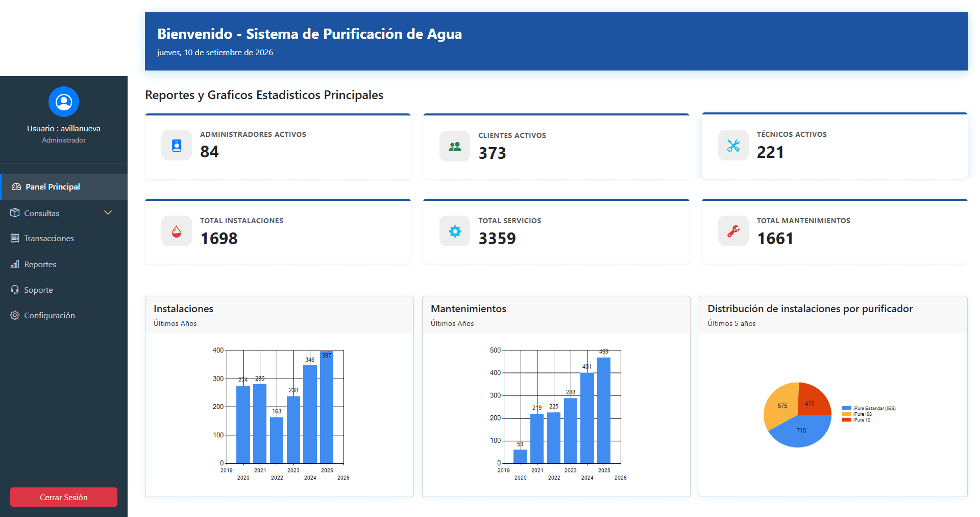The width and height of the screenshot is (980, 517).
Task: Select the red iPure 10 legend swatch
Action: click(846, 420)
